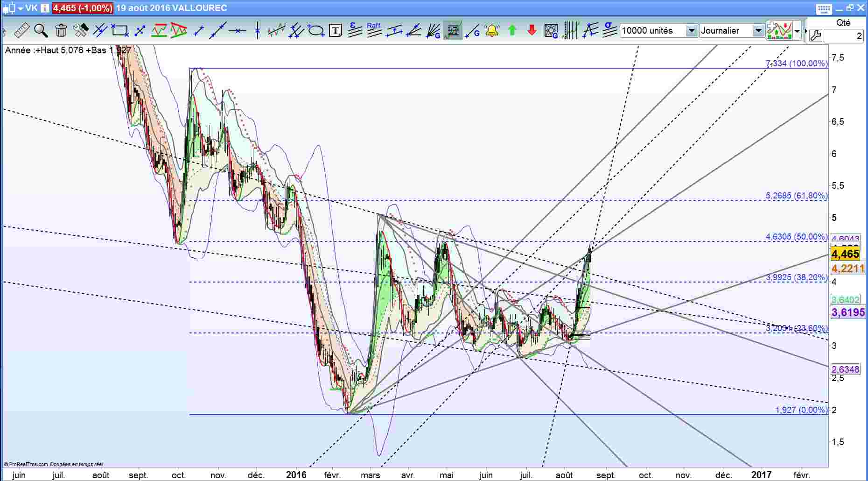This screenshot has height=481, width=868.
Task: Select the Fibonacci fan A-shaped tool
Action: [590, 31]
